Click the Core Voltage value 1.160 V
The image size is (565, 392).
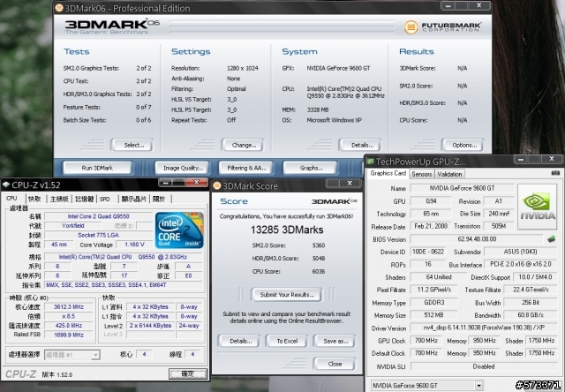[x=134, y=245]
